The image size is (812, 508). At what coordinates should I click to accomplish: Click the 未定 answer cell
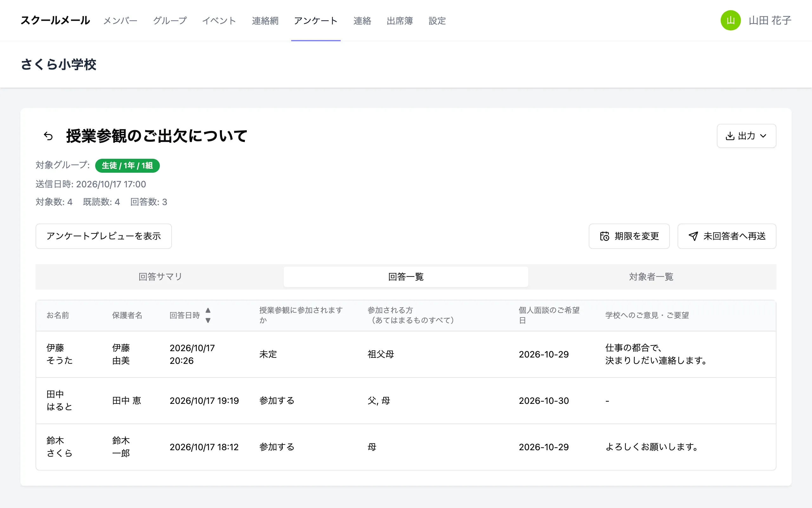(268, 354)
